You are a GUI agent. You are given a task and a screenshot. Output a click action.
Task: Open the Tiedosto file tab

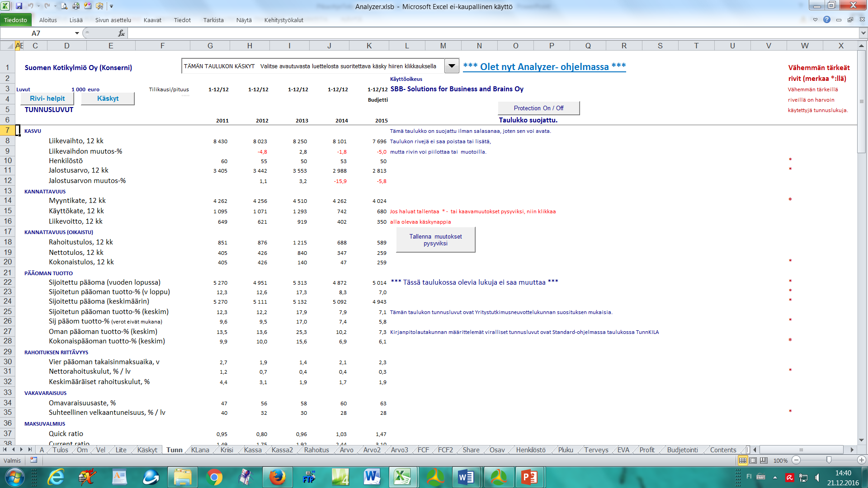coord(15,20)
